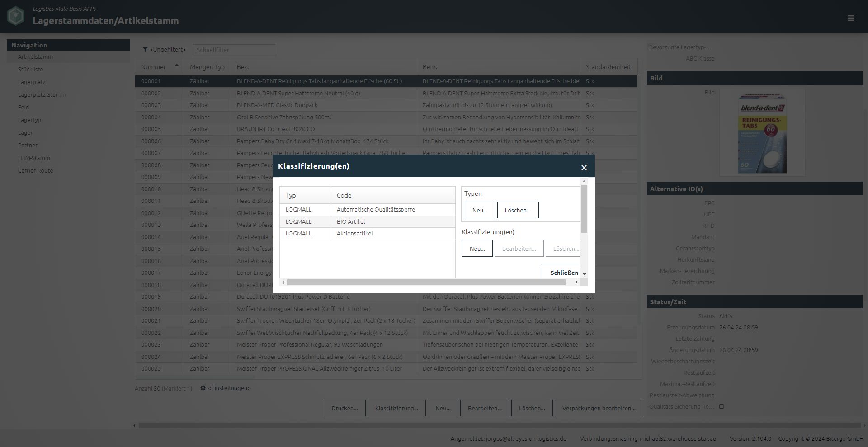
Task: Click Neu button under Typen
Action: click(x=480, y=210)
